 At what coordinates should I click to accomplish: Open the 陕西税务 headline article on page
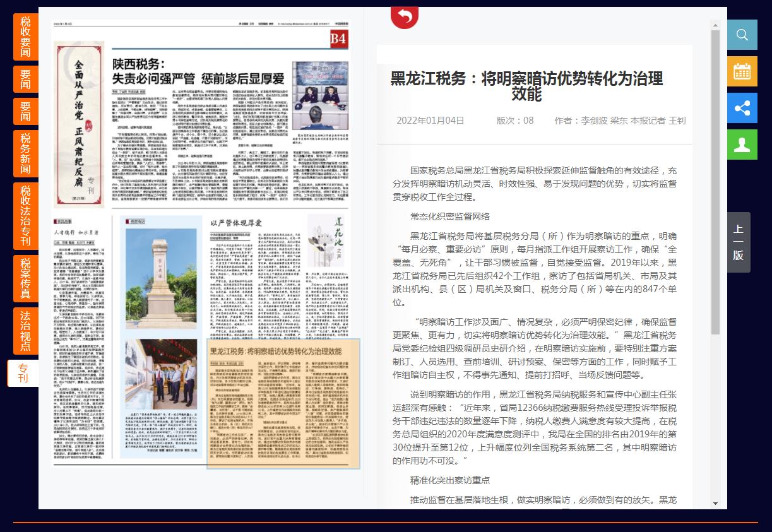pyautogui.click(x=198, y=72)
